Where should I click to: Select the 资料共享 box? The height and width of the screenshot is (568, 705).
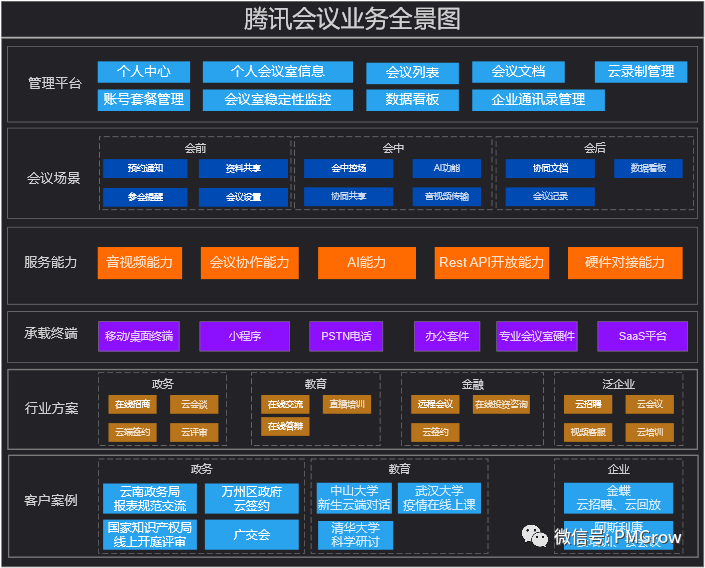tap(243, 169)
